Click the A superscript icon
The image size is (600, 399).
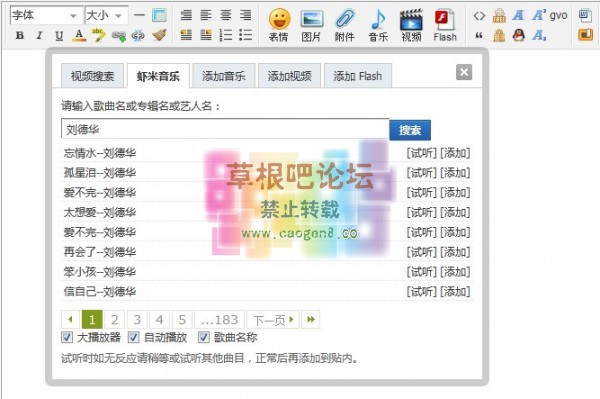[x=539, y=15]
